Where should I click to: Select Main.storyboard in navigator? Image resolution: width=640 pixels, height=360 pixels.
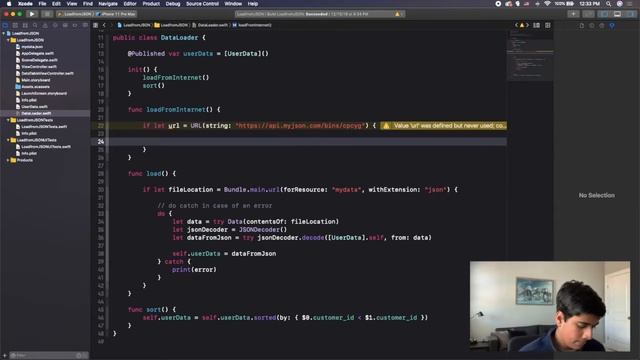click(36, 80)
